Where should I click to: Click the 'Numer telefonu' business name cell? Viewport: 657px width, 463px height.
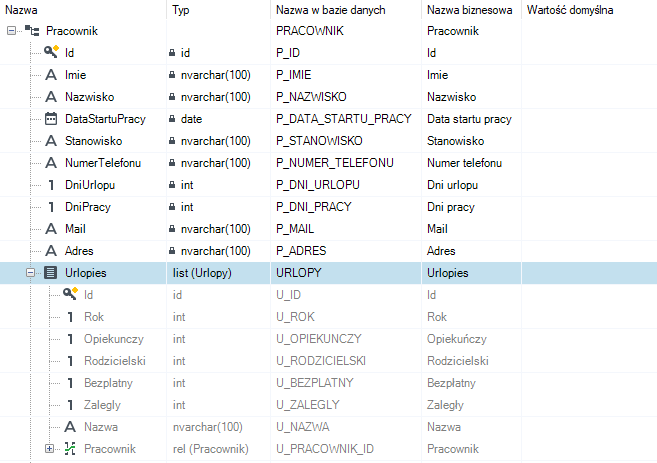[x=471, y=163]
